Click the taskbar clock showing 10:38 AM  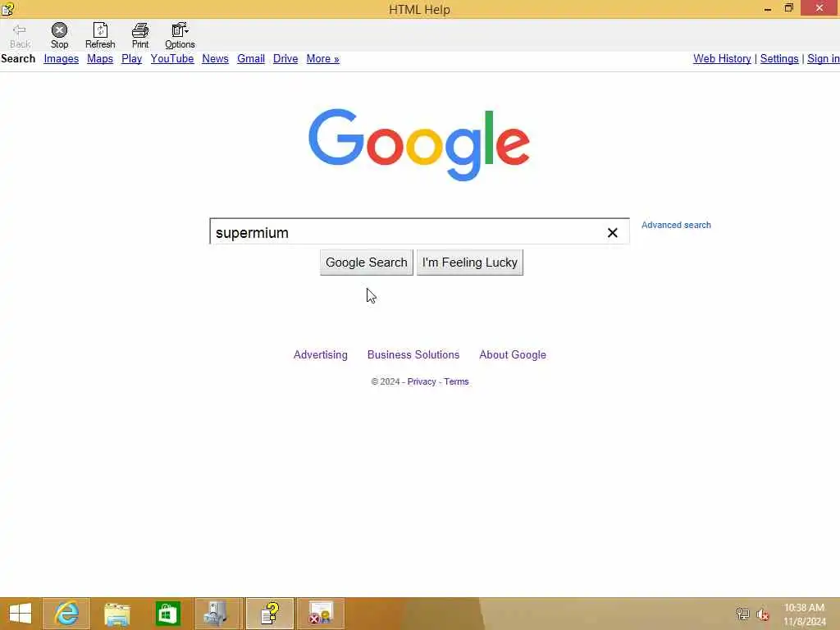tap(804, 614)
